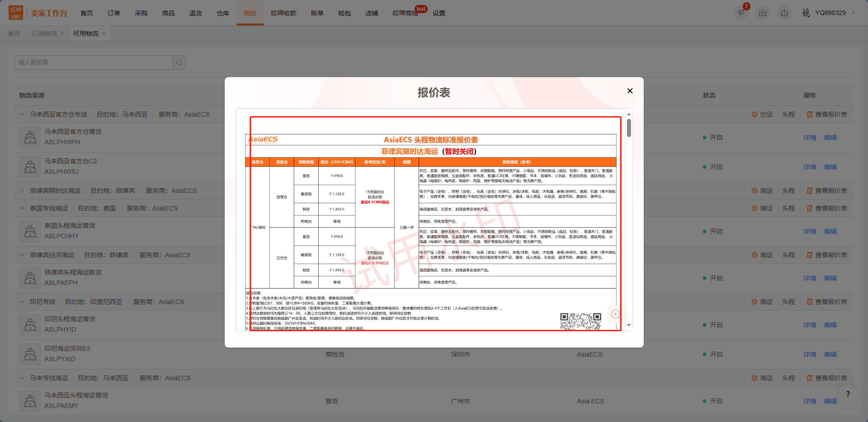Viewport: 868px width, 422px height.
Task: Click 详情 for 马来西亚官方仓C2
Action: [810, 167]
